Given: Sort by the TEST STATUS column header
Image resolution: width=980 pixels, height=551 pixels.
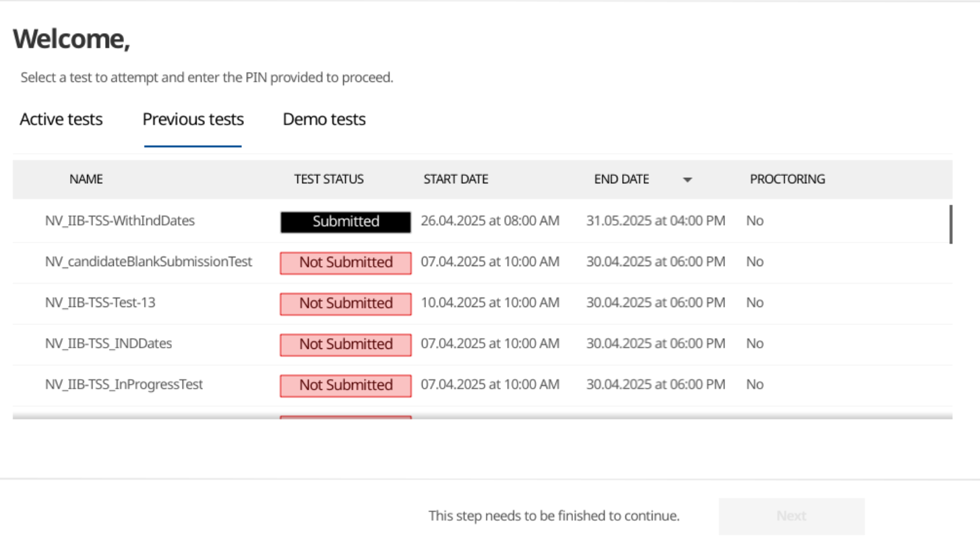Looking at the screenshot, I should pos(329,179).
